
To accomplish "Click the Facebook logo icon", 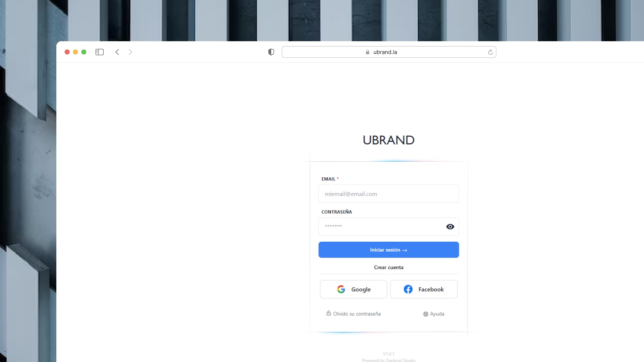I will coord(408,289).
